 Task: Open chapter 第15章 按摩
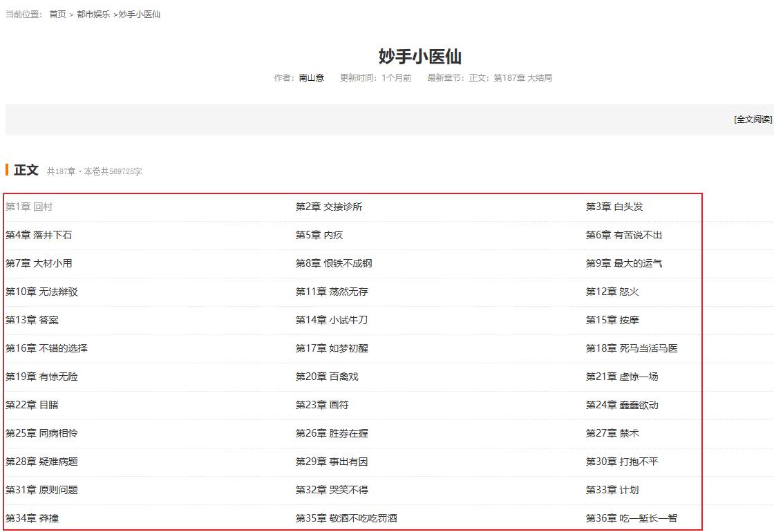click(612, 320)
